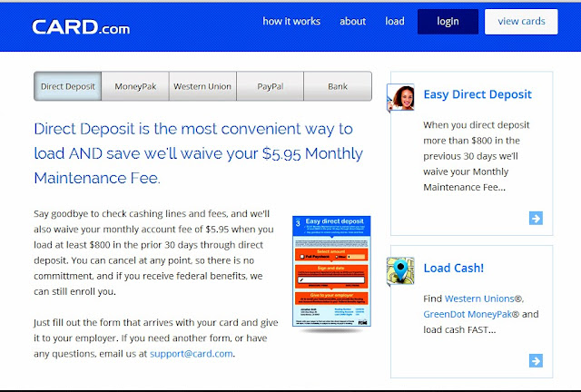Click the woman avatar icon beside Easy Direct Deposit
The width and height of the screenshot is (581, 392).
pos(400,97)
